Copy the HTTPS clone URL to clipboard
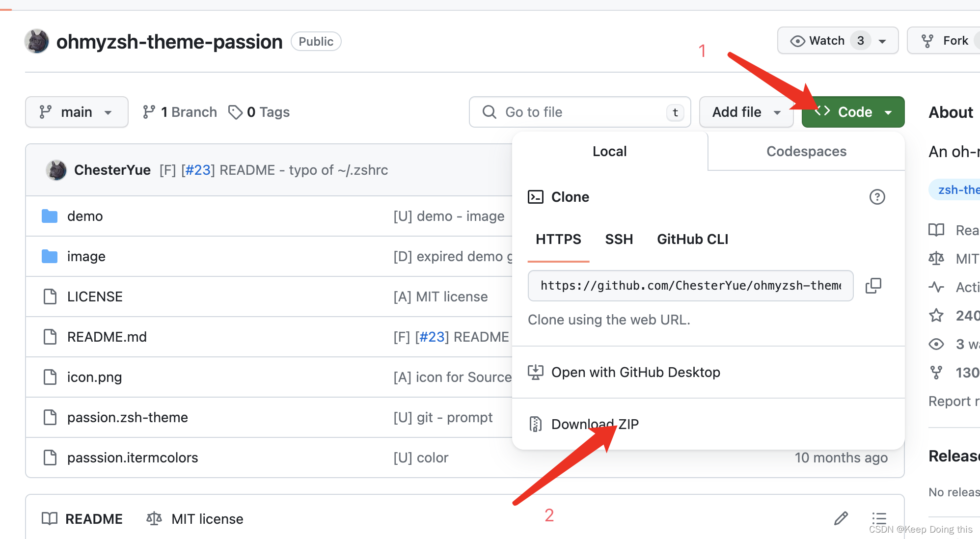This screenshot has height=539, width=980. [873, 286]
